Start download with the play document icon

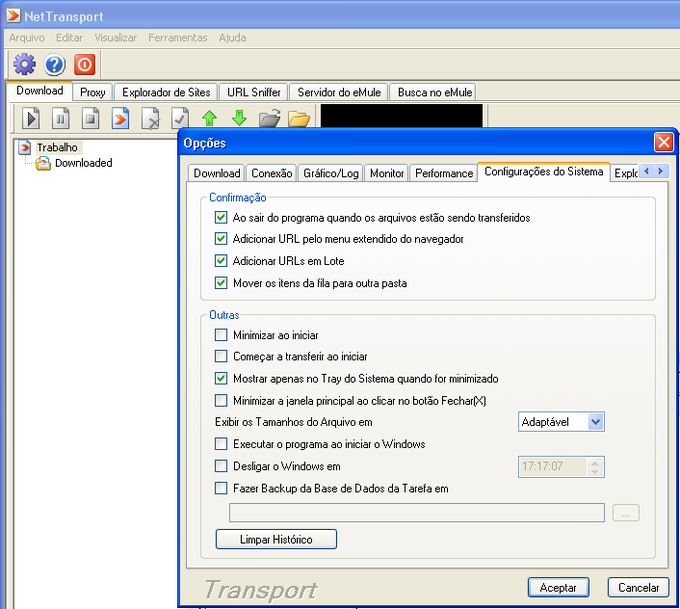coord(31,118)
